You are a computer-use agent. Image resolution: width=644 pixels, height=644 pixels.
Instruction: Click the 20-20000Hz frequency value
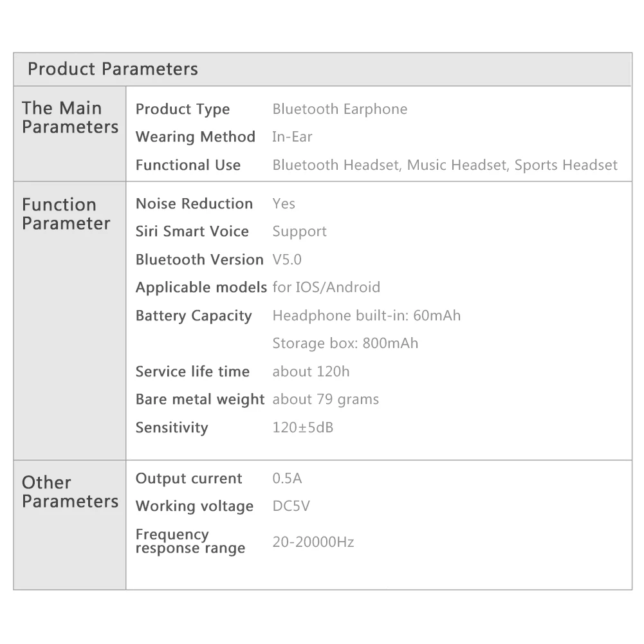[x=313, y=542]
